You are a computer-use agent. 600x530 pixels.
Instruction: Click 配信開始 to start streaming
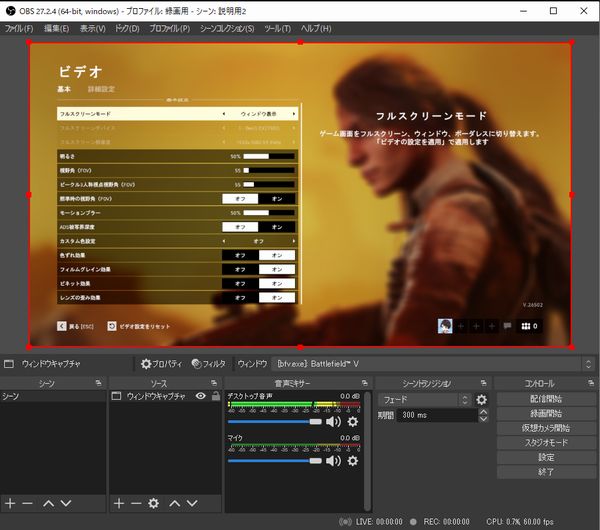(546, 399)
